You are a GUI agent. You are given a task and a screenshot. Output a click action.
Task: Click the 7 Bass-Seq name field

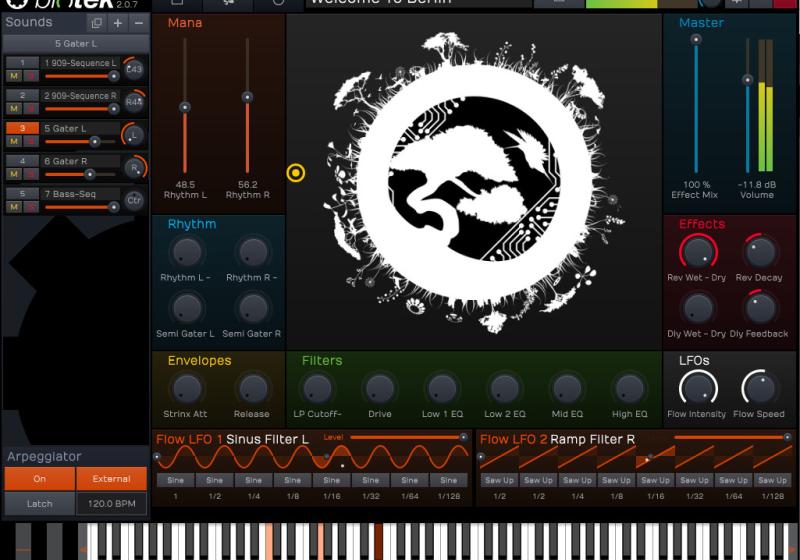[x=80, y=194]
